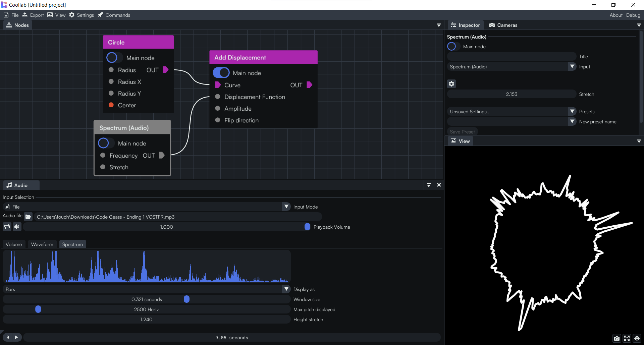This screenshot has width=644, height=345.
Task: Click the 9.05 seconds timeline bar
Action: 232,338
